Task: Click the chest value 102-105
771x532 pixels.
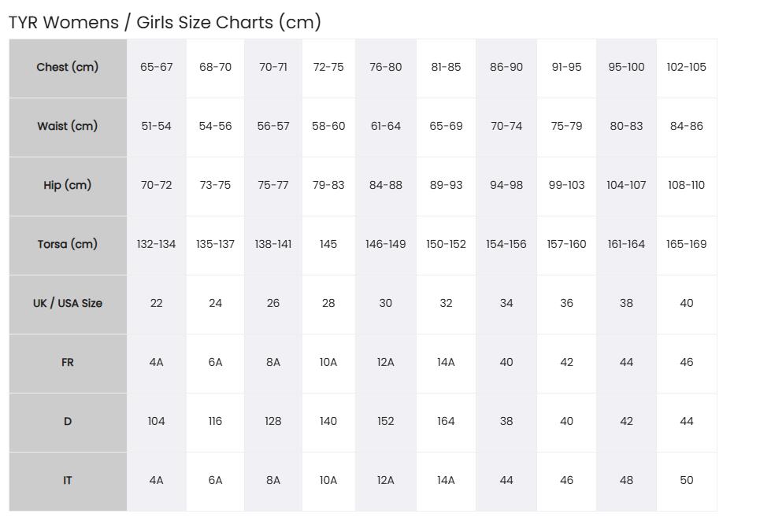Action: pos(687,68)
